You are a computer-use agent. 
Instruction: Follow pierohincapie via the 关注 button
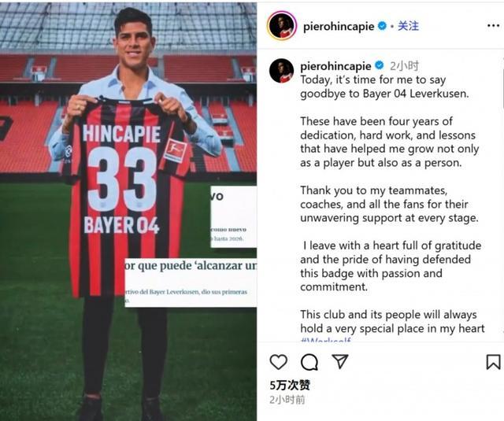408,26
